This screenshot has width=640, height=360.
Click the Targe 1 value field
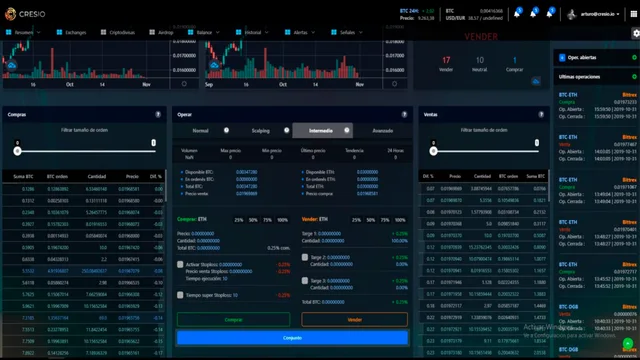(x=329, y=233)
